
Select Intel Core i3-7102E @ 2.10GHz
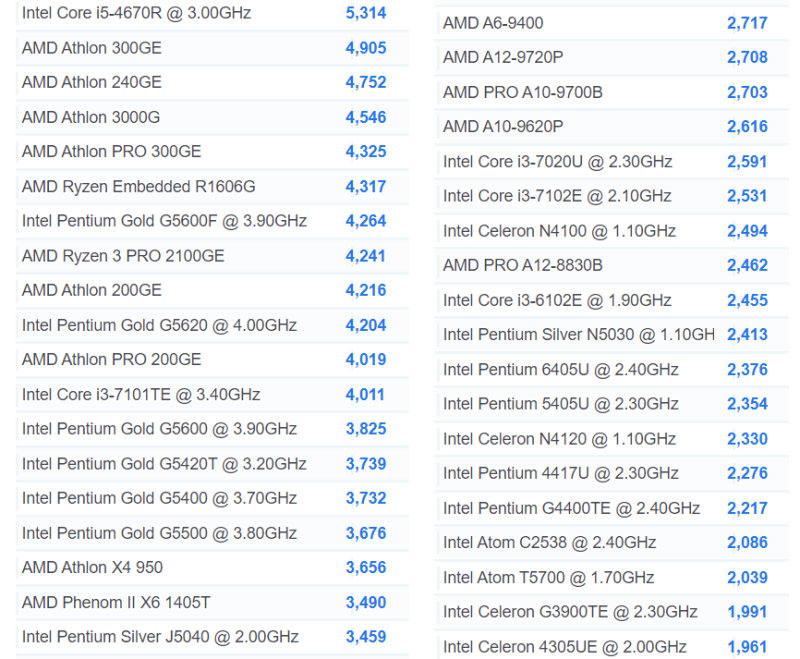557,196
